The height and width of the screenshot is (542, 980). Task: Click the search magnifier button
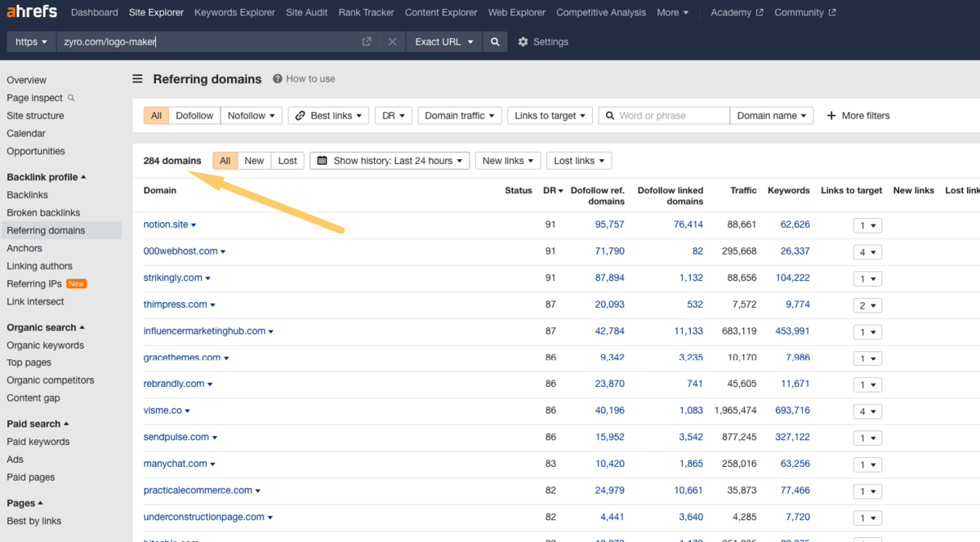coord(495,42)
